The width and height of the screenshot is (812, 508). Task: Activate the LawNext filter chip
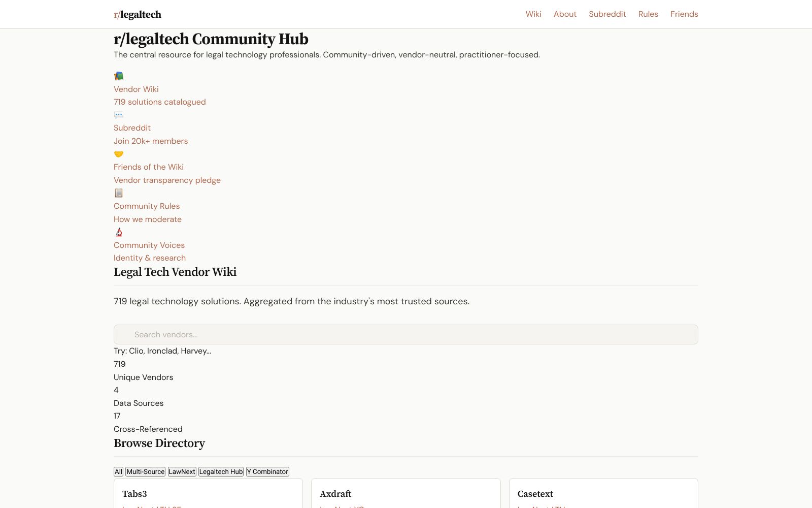point(182,471)
